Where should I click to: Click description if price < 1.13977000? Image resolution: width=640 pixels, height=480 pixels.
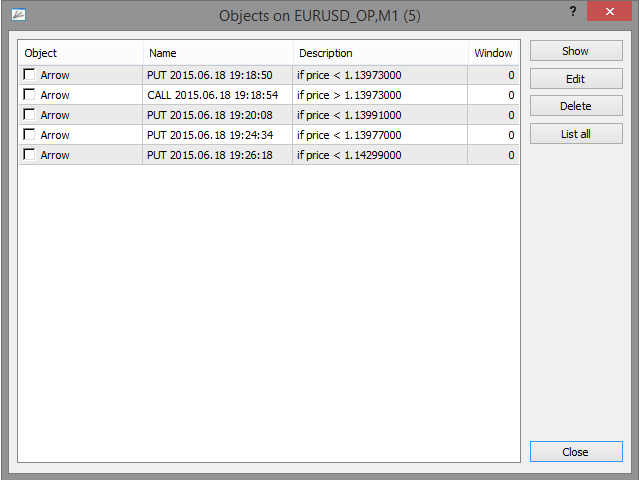[x=349, y=135]
